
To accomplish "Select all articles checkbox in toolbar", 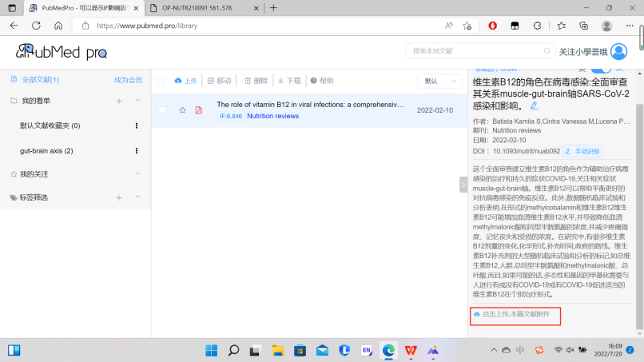I will (x=160, y=81).
